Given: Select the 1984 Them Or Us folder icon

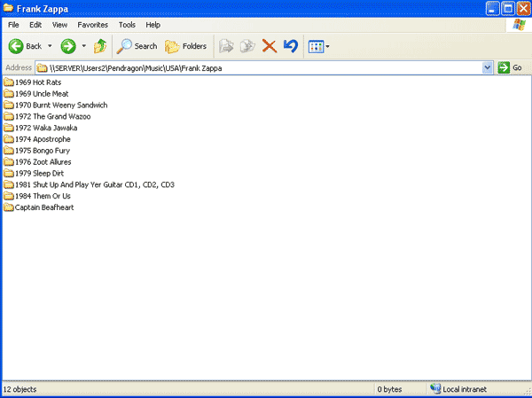Looking at the screenshot, I should point(9,196).
